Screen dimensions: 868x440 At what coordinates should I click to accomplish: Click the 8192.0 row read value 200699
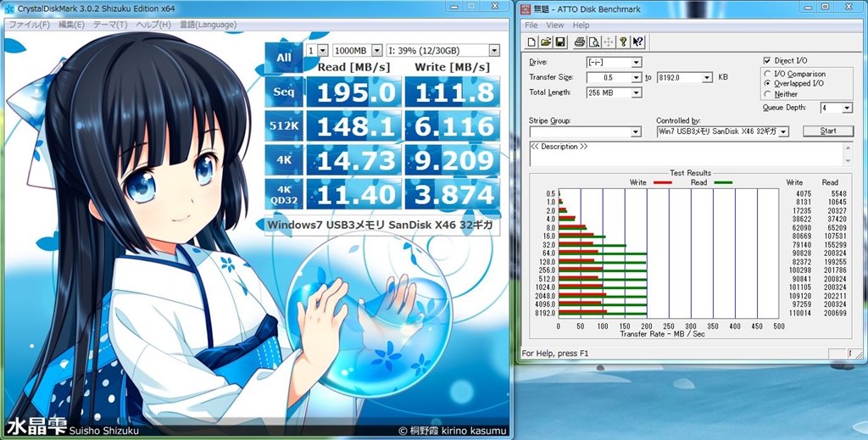click(x=835, y=314)
